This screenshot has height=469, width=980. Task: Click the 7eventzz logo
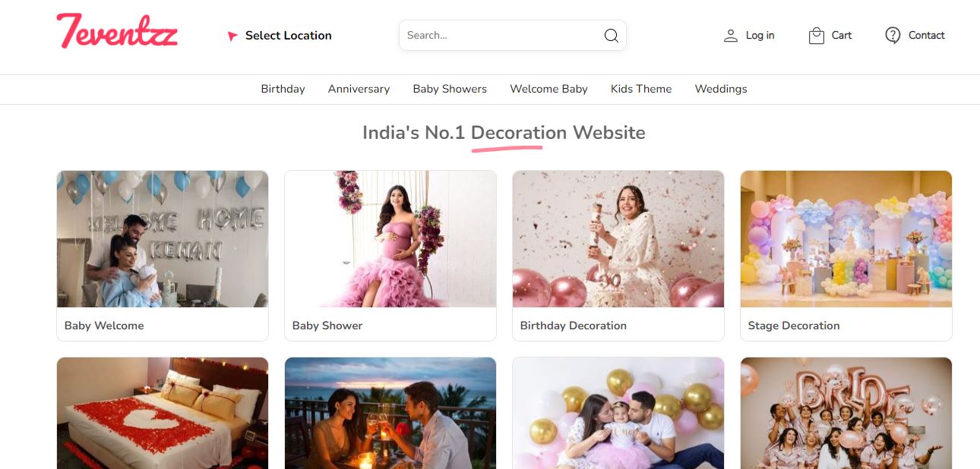click(117, 31)
